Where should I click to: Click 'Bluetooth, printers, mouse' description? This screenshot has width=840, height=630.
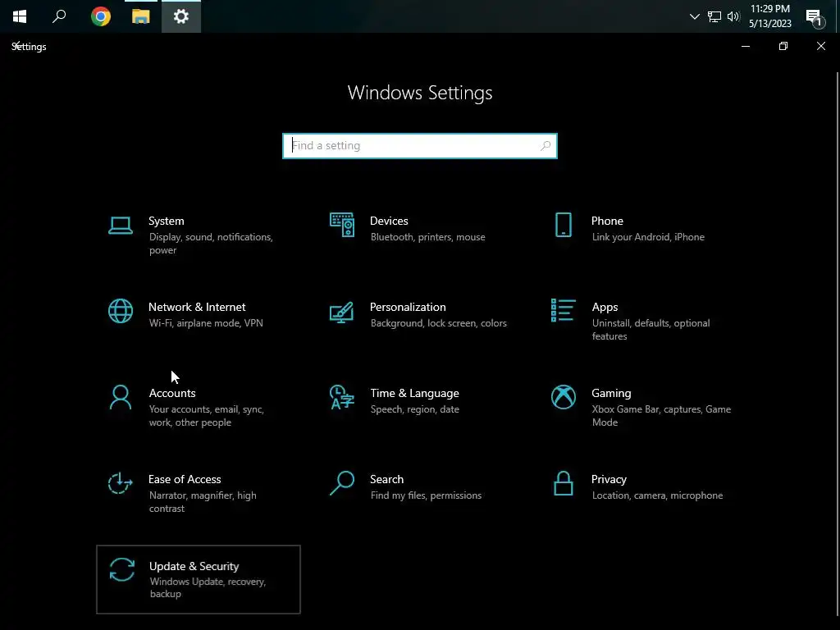(x=428, y=237)
